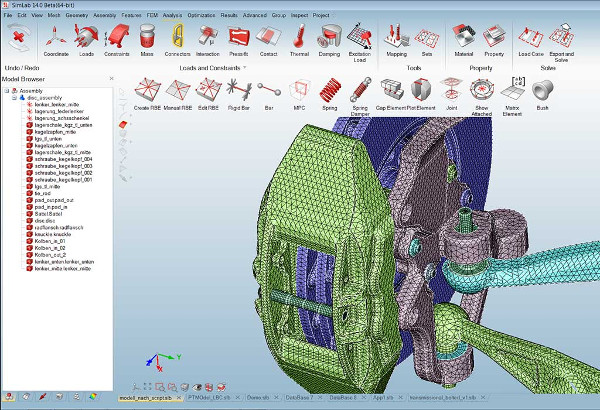Select the Material property icon
This screenshot has width=600, height=410.
(x=463, y=40)
